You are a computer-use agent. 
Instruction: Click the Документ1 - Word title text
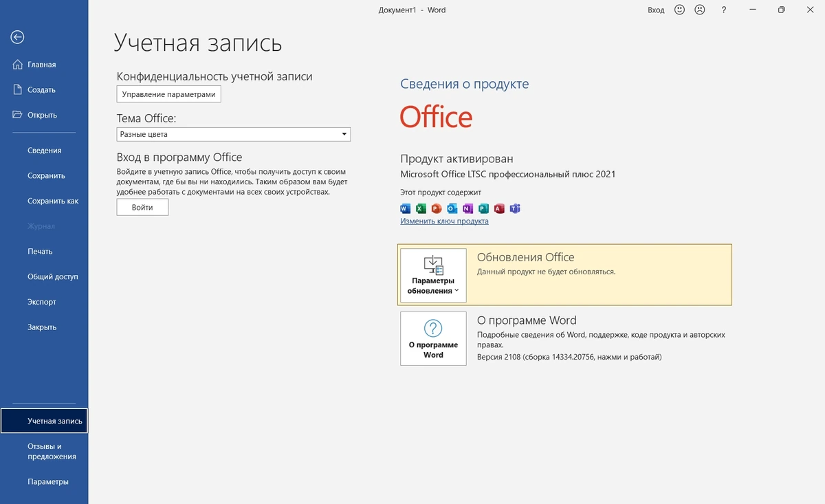412,10
